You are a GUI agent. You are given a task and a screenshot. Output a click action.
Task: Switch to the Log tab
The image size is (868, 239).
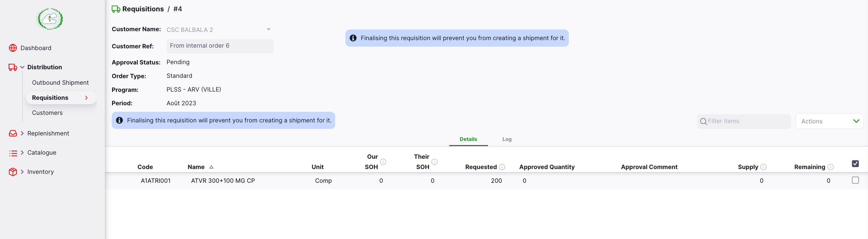click(x=507, y=139)
